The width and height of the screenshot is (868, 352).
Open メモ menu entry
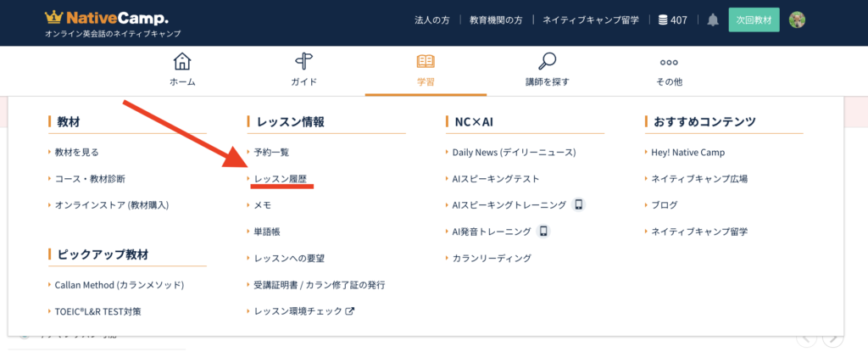pyautogui.click(x=263, y=205)
